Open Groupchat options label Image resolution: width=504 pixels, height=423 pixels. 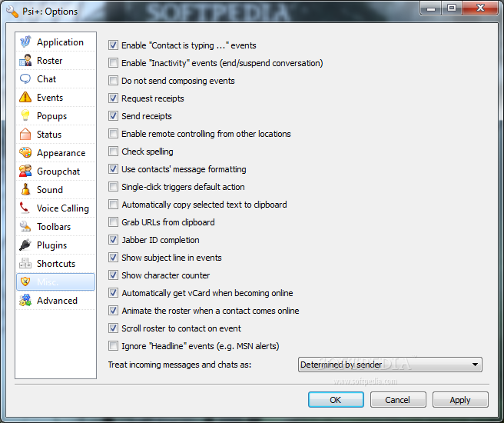pos(58,172)
